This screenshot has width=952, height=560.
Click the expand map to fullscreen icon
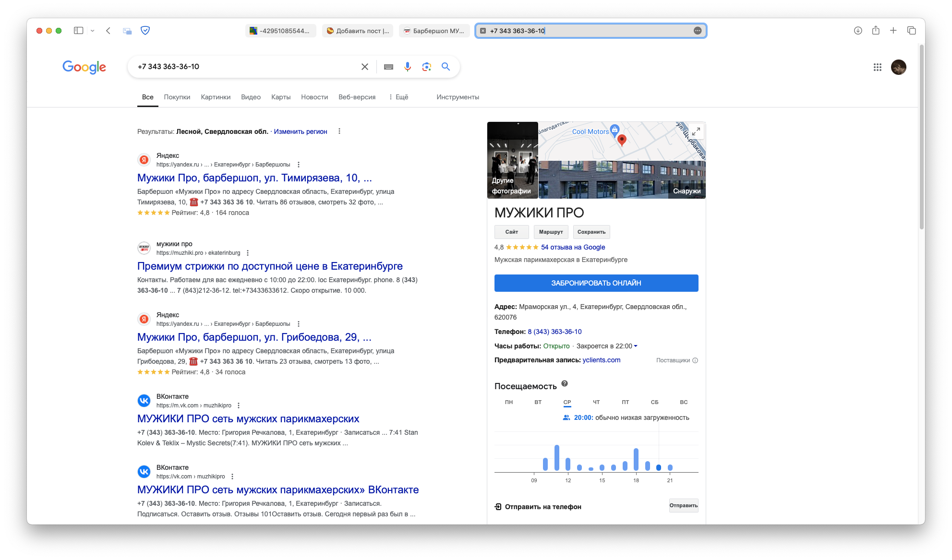point(695,131)
